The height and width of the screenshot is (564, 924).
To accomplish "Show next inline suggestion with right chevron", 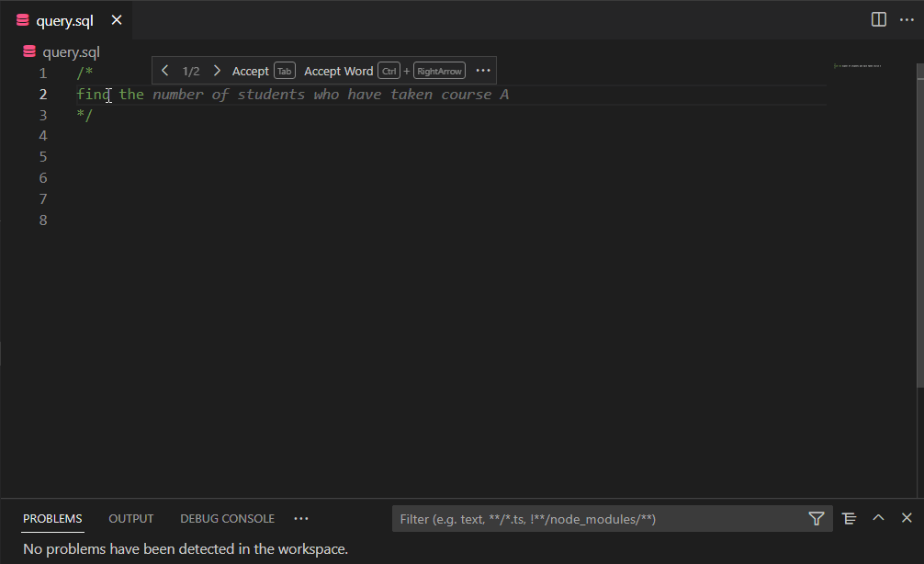I will point(217,70).
